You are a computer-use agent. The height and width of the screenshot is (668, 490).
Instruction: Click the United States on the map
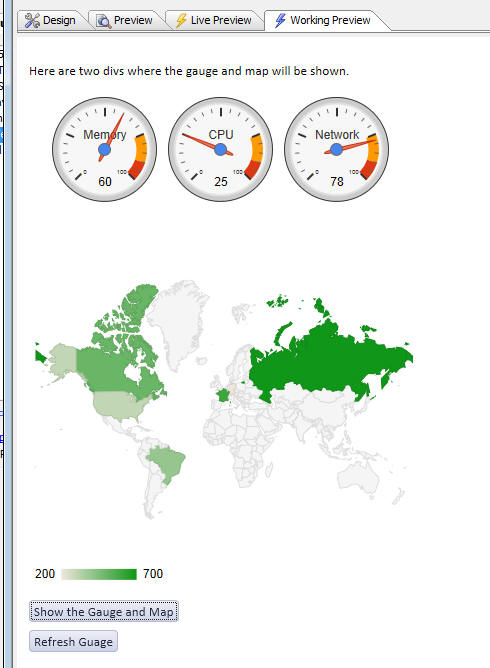point(121,405)
